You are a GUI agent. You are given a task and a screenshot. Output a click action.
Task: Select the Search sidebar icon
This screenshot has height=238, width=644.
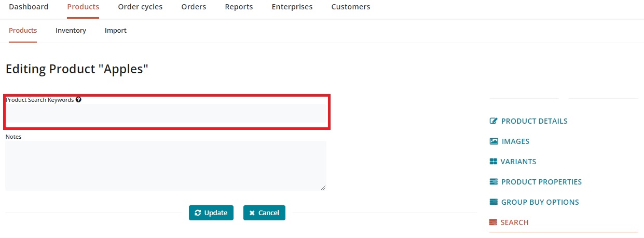[x=494, y=222]
